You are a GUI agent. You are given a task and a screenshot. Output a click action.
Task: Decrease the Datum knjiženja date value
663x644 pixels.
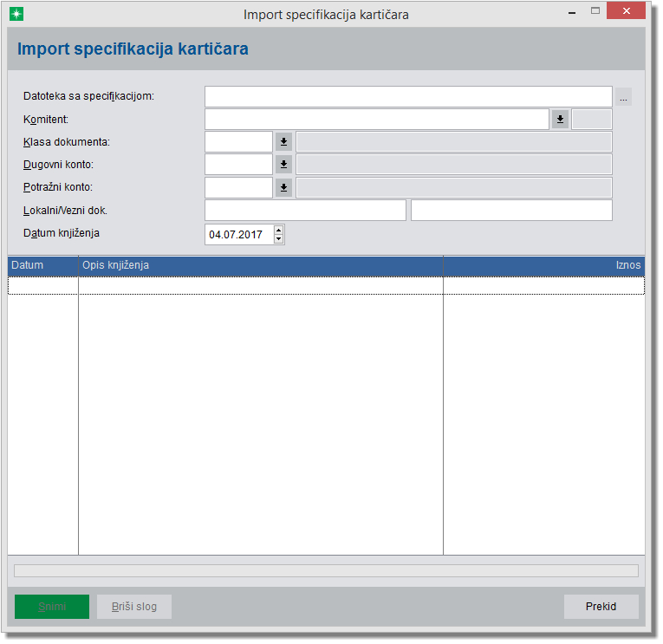(278, 238)
